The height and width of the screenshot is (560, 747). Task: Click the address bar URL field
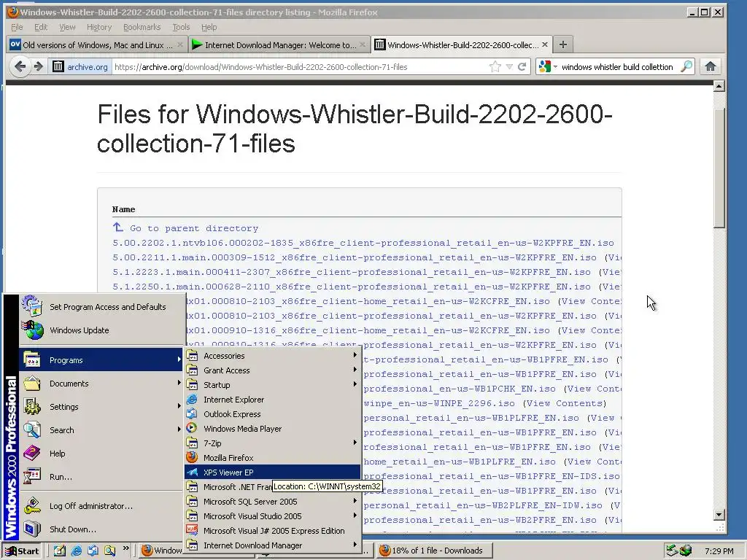pyautogui.click(x=300, y=66)
